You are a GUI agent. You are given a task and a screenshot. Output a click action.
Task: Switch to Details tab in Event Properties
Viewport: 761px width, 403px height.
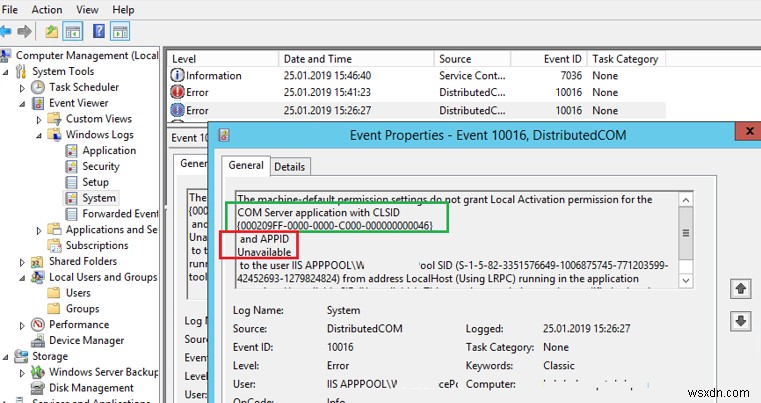pyautogui.click(x=290, y=167)
